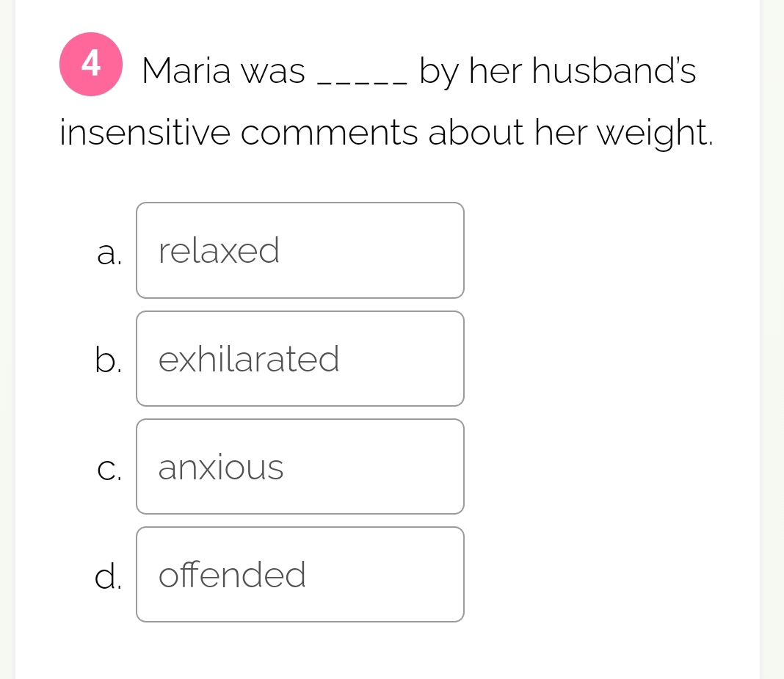Click the pink question number 4 badge
Viewport: 784px width, 679px height.
91,65
